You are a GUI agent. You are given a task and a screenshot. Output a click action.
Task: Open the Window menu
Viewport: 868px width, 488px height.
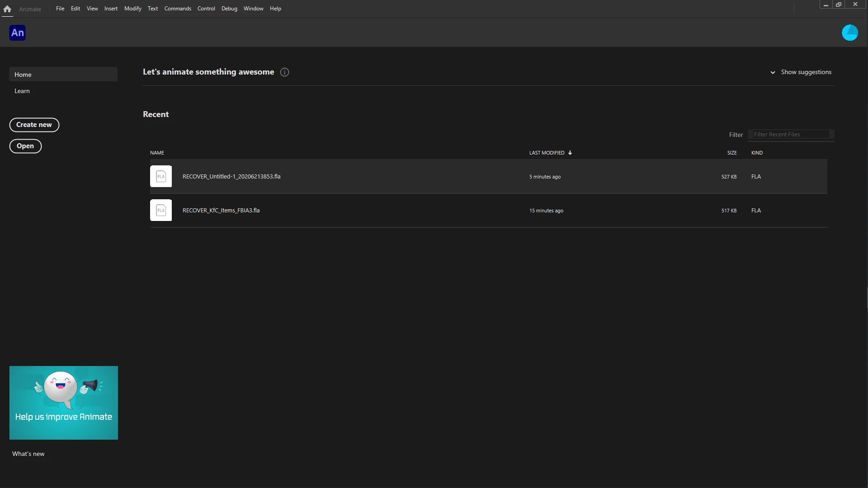coord(253,9)
